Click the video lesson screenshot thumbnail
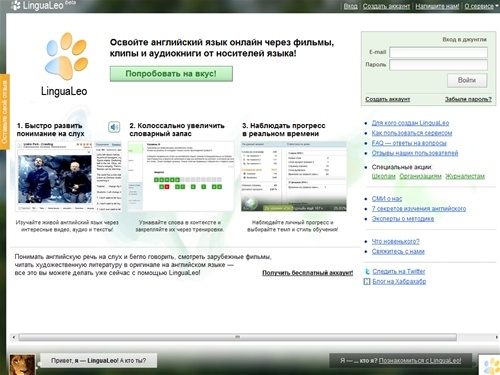The image size is (500, 375). [68, 177]
